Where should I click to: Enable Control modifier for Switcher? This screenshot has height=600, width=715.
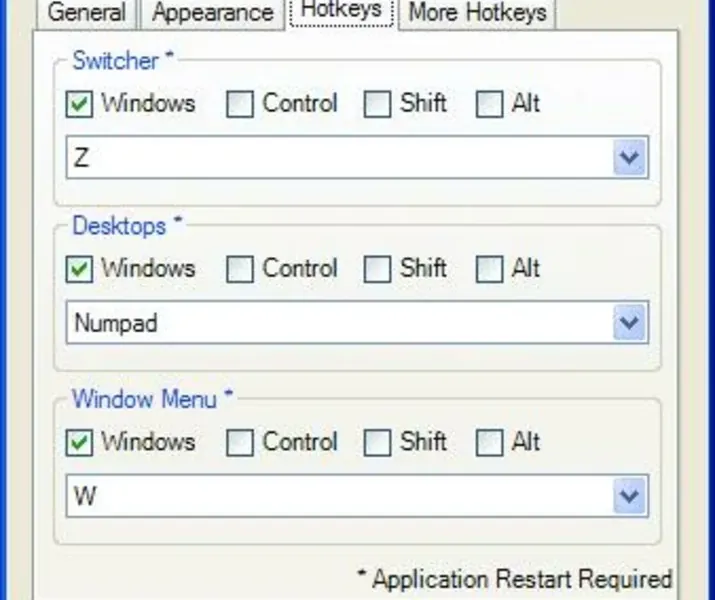point(240,104)
